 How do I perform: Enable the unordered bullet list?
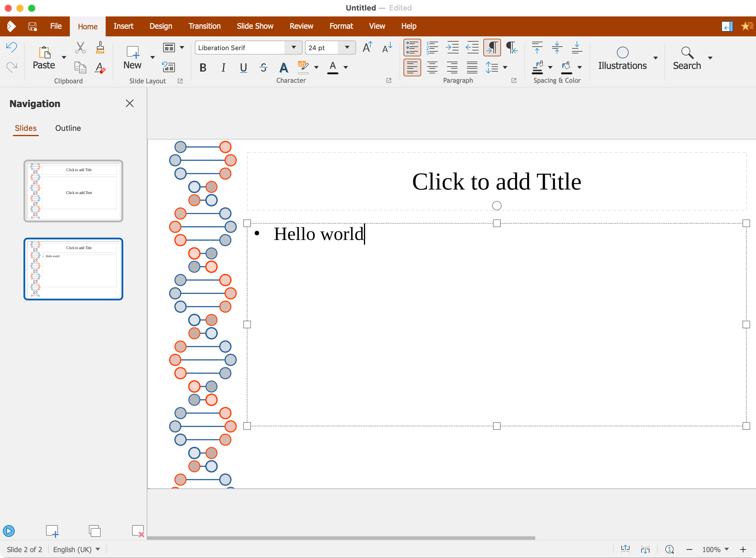pyautogui.click(x=412, y=47)
